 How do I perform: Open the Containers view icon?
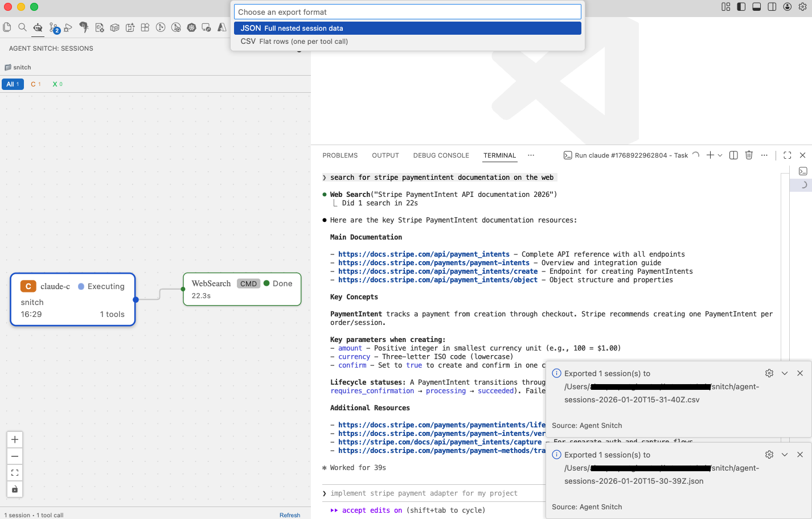pyautogui.click(x=114, y=27)
